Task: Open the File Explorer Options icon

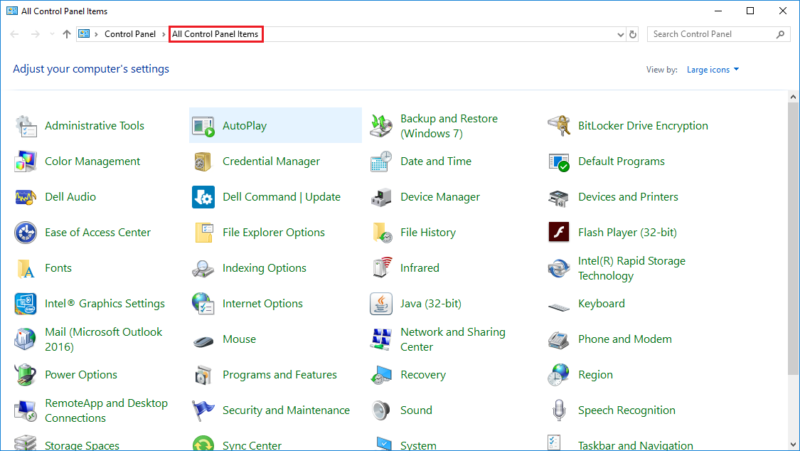Action: click(x=203, y=233)
